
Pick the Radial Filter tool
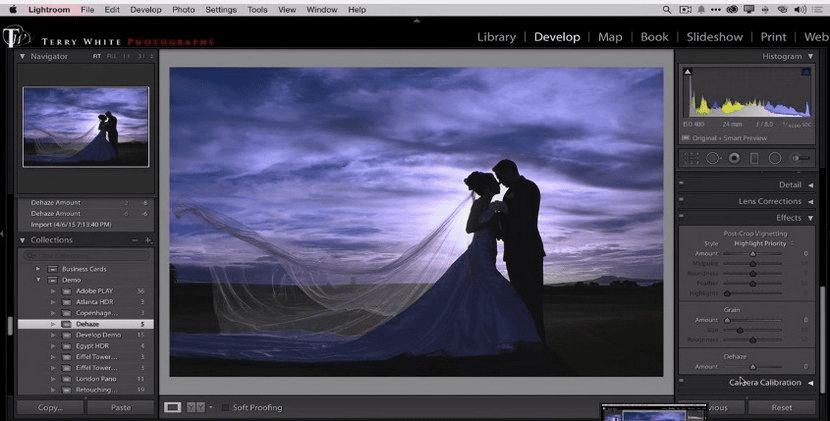775,158
